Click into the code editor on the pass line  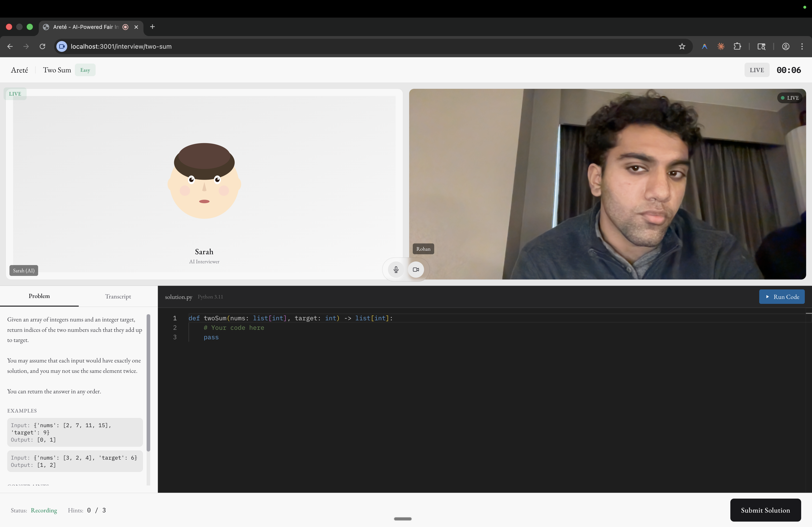pyautogui.click(x=211, y=337)
